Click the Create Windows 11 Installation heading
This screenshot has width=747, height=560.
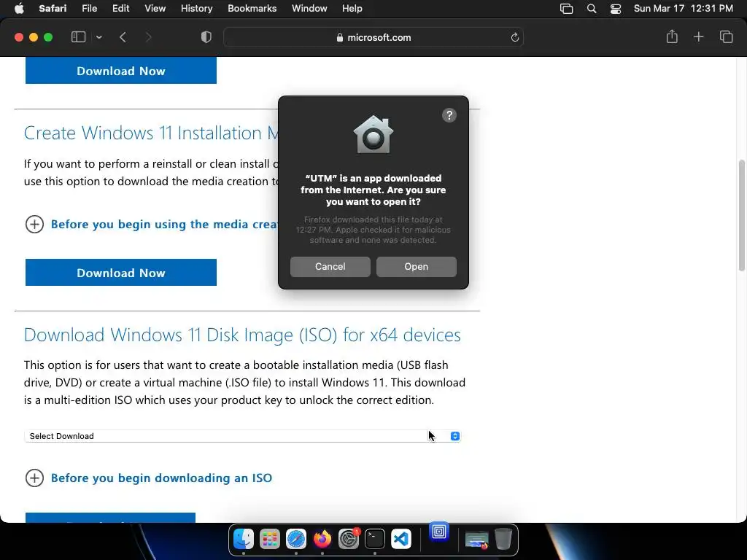(x=152, y=133)
